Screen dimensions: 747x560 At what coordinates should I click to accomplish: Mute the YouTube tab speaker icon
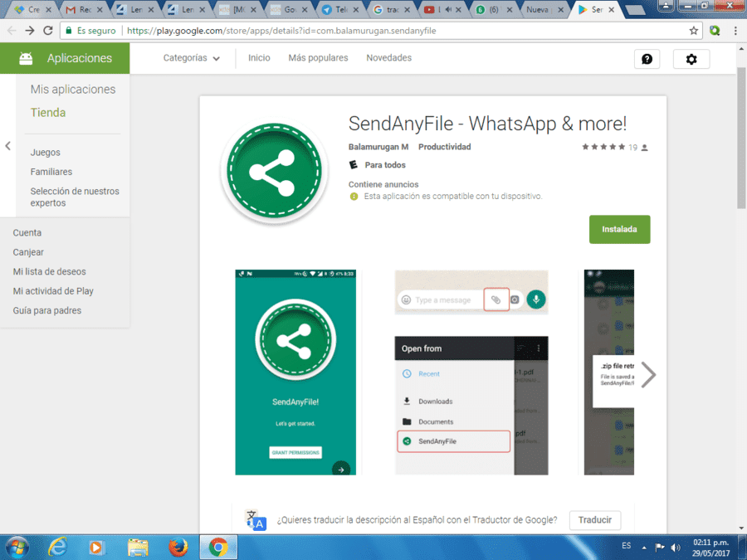[x=448, y=9]
